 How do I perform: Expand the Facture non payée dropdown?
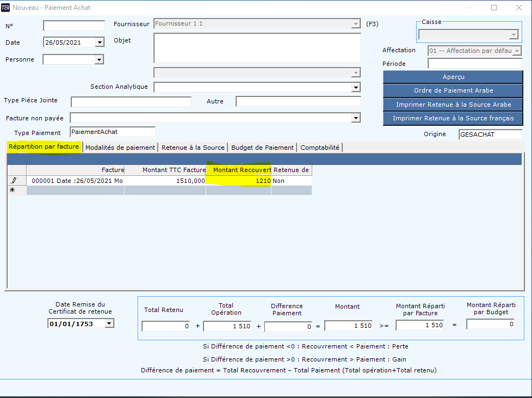tap(356, 118)
